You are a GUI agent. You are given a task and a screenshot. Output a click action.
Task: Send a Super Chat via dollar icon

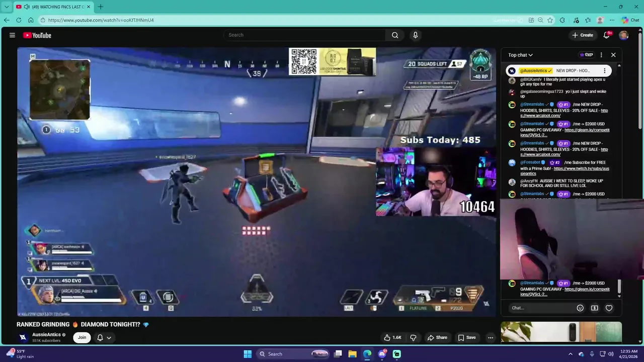click(595, 308)
